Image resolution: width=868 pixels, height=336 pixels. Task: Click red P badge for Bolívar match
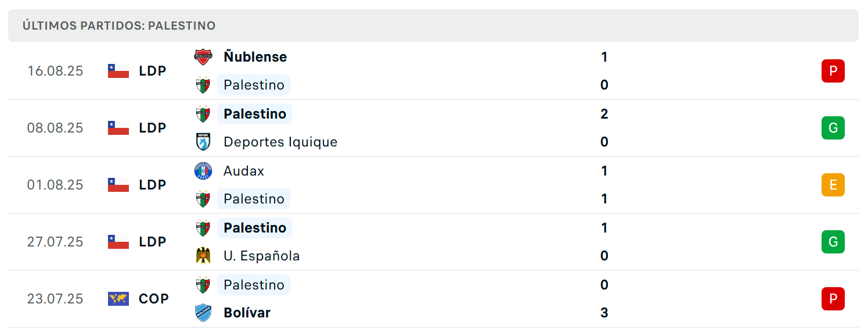(833, 299)
